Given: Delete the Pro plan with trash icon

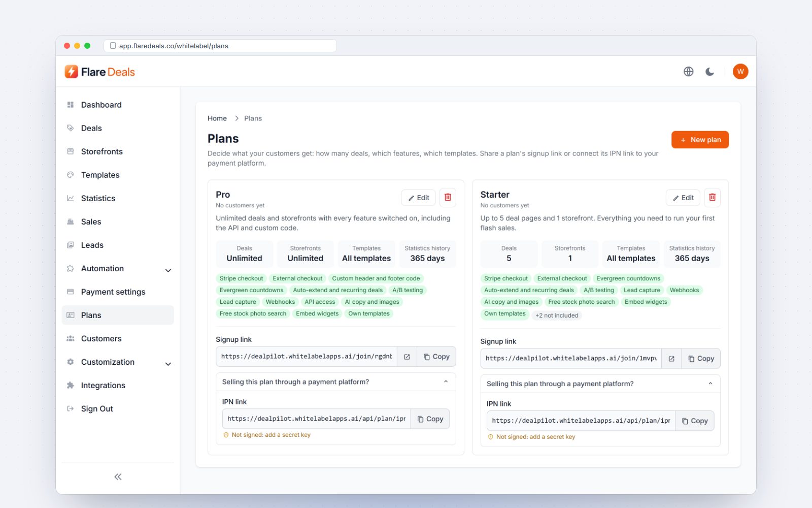Looking at the screenshot, I should 448,198.
